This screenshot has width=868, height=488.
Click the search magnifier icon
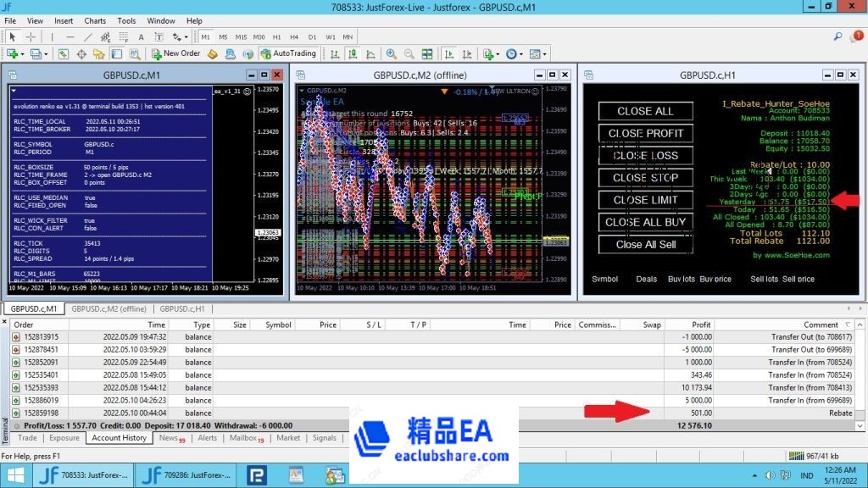coord(837,37)
